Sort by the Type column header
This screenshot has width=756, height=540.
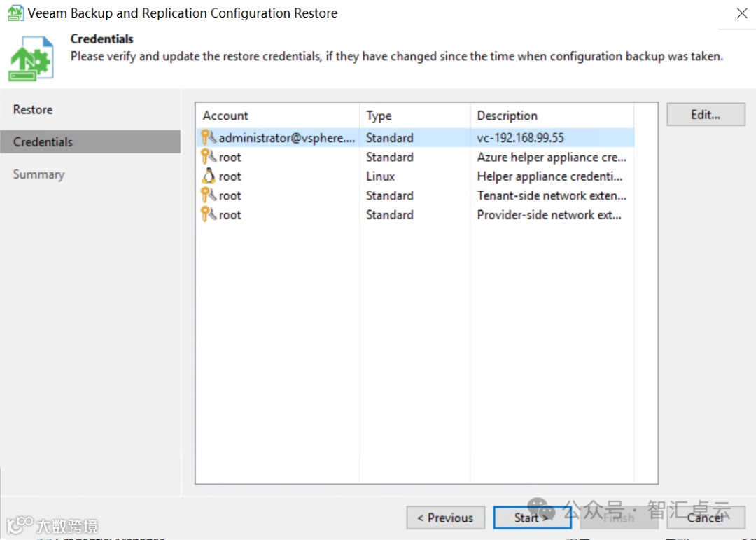coord(414,116)
